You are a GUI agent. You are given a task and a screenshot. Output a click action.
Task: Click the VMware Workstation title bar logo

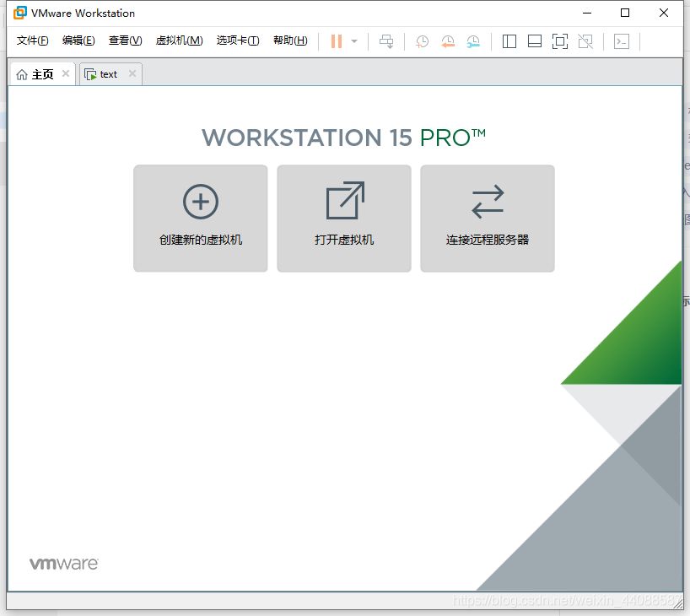point(19,13)
